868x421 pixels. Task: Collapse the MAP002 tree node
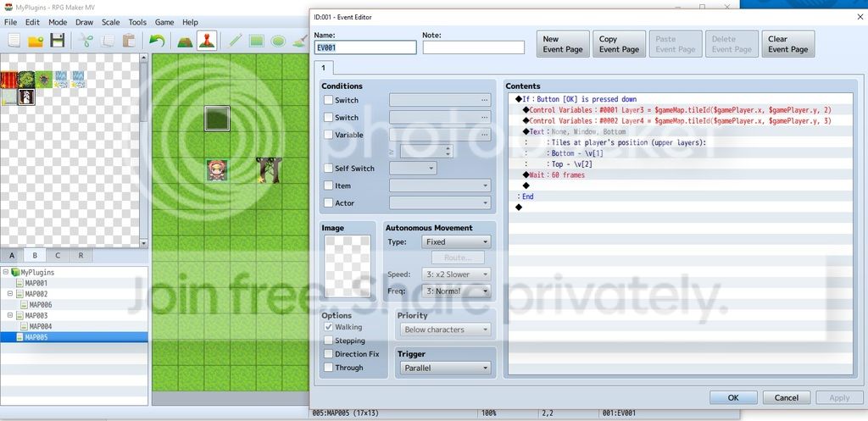[x=10, y=294]
